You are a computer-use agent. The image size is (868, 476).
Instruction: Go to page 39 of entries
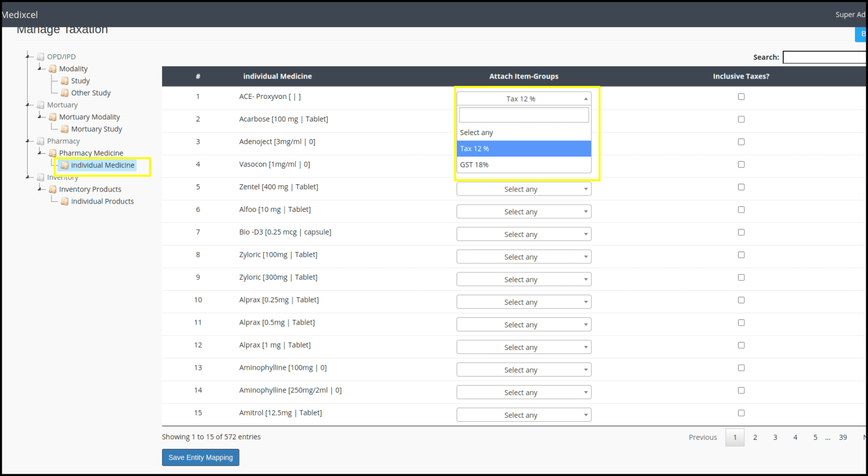click(x=843, y=437)
